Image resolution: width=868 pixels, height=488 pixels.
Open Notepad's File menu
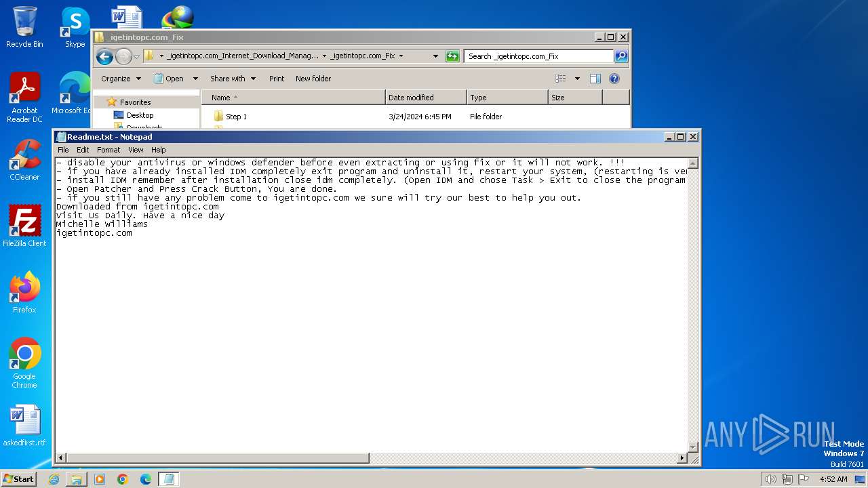[x=63, y=150]
